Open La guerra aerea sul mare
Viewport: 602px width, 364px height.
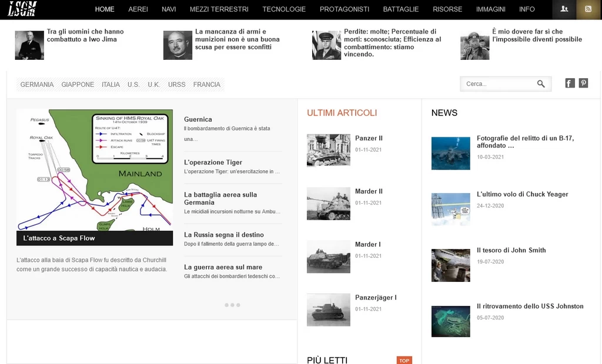tap(223, 267)
